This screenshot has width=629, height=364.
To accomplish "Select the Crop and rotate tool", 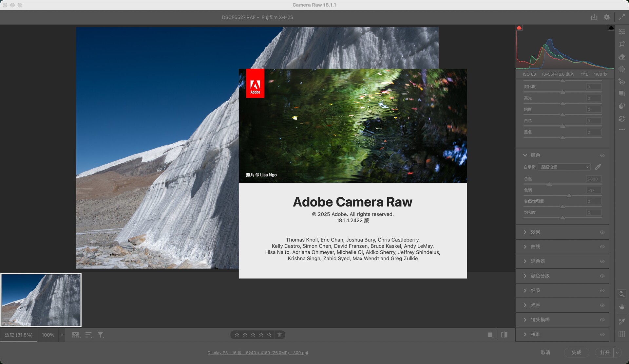I will 621,44.
